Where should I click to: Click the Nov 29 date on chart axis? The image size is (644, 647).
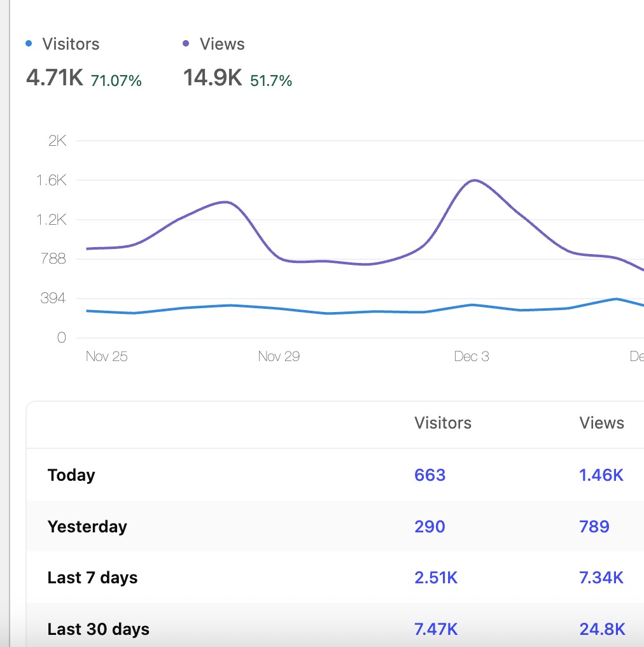(x=279, y=357)
